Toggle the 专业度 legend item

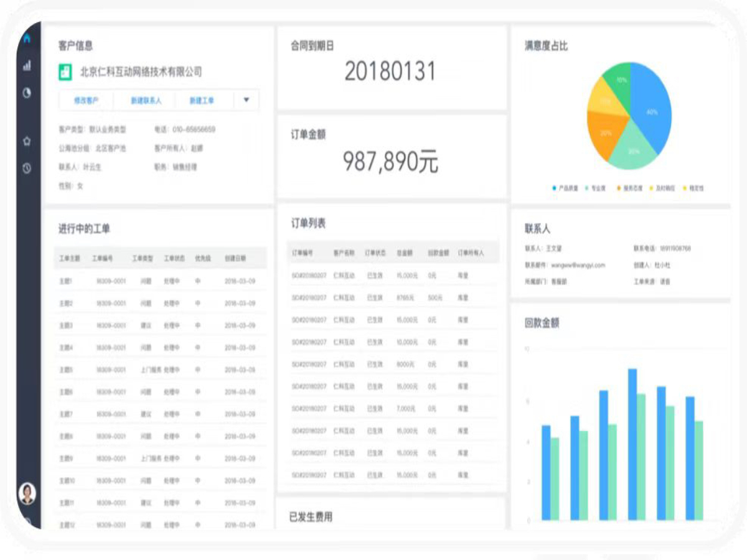[x=598, y=188]
